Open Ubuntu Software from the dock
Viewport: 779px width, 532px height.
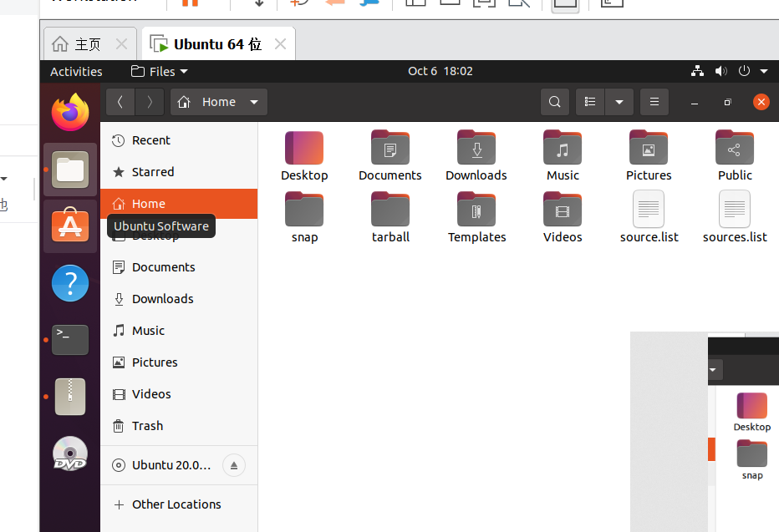(69, 225)
